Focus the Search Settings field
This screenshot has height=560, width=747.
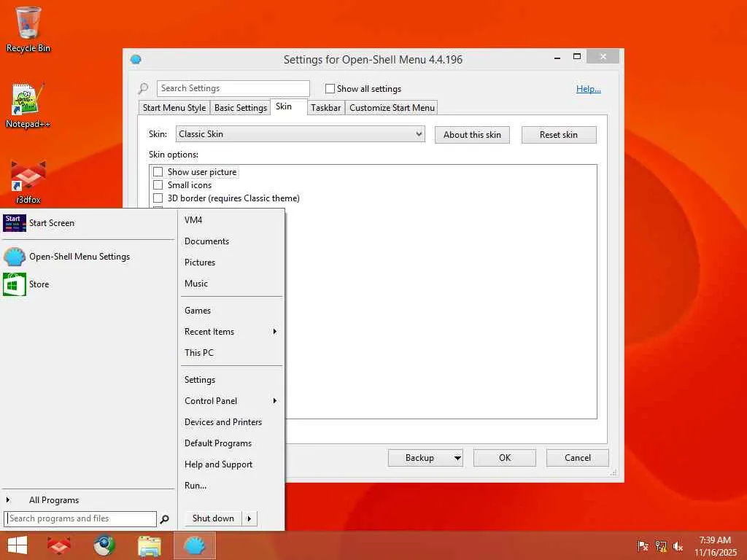[233, 88]
